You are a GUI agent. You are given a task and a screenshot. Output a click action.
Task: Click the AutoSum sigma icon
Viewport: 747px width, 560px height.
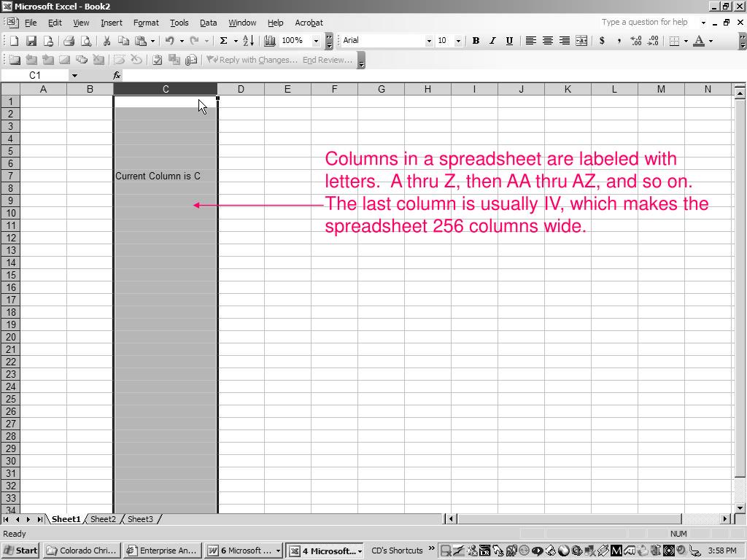coord(223,41)
